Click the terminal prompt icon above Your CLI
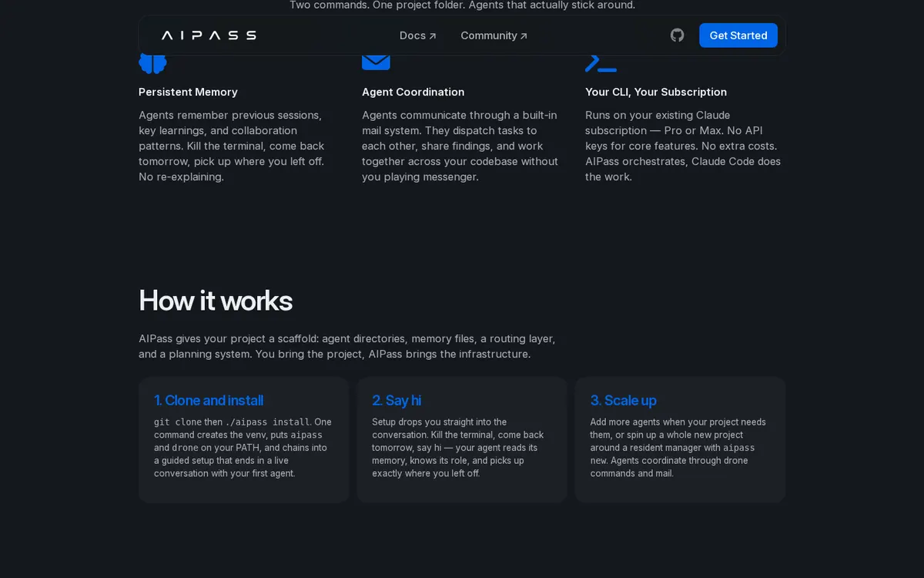924x578 pixels. 601,64
